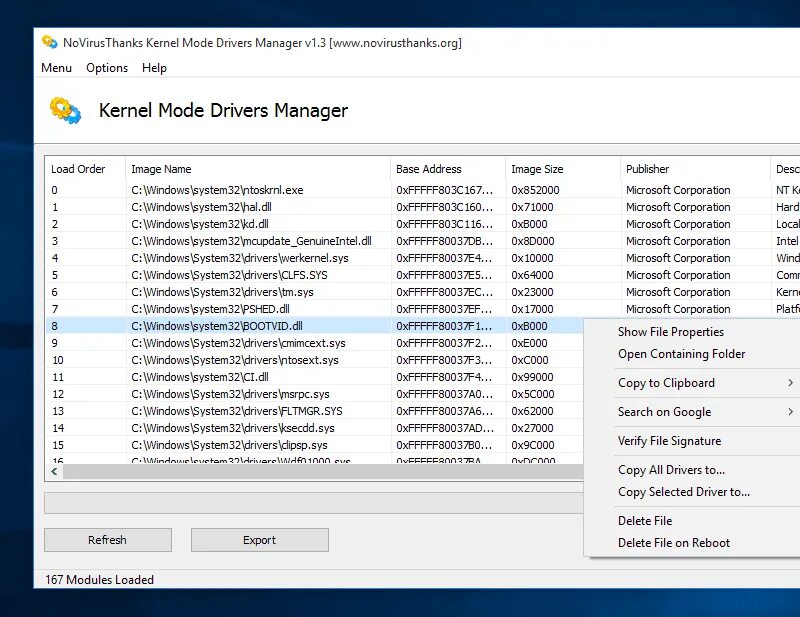Click image size value 0x64000

tap(532, 275)
